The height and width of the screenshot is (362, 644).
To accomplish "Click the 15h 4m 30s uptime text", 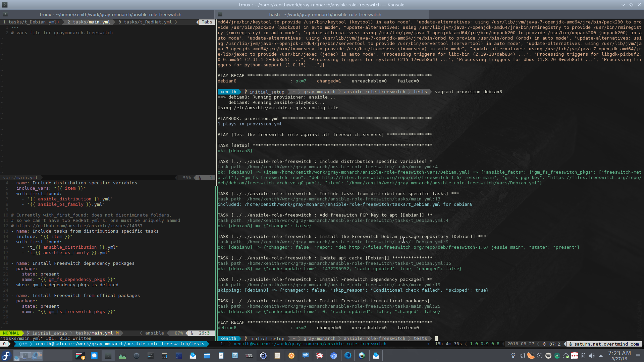I will 448,344.
